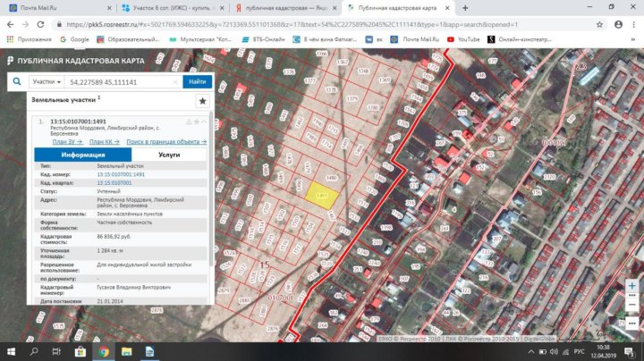
Task: Open the План КК link
Action: (x=105, y=141)
